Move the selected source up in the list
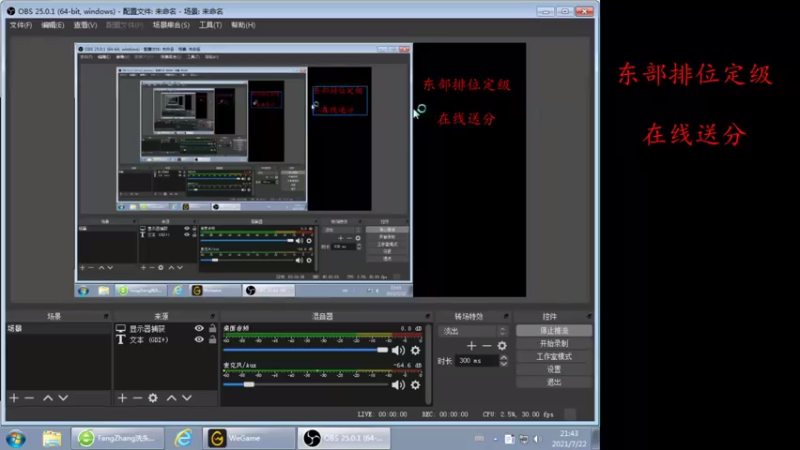The height and width of the screenshot is (450, 800). point(171,397)
